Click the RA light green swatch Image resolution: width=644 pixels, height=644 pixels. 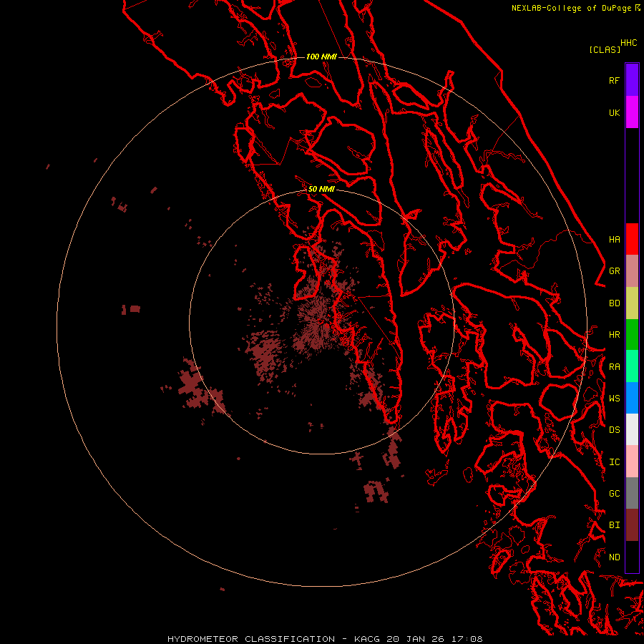(x=632, y=366)
